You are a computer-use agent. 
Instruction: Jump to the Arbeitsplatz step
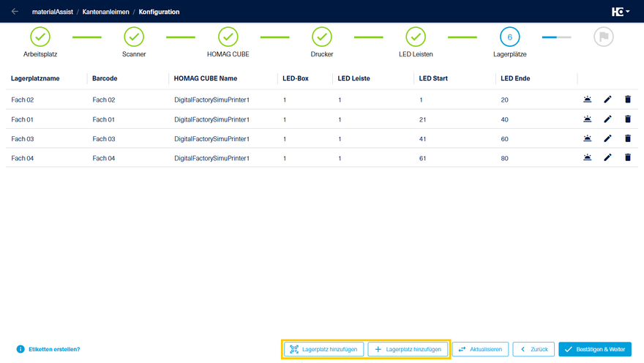[x=40, y=37]
